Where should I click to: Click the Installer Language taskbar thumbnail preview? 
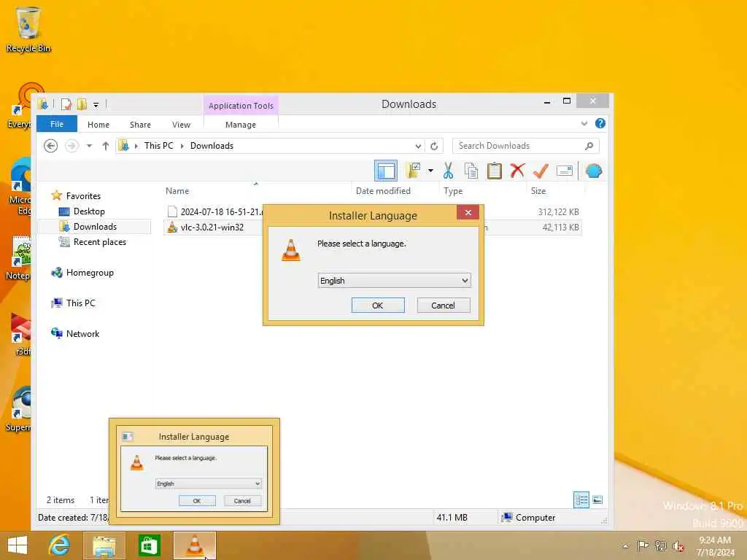tap(194, 472)
